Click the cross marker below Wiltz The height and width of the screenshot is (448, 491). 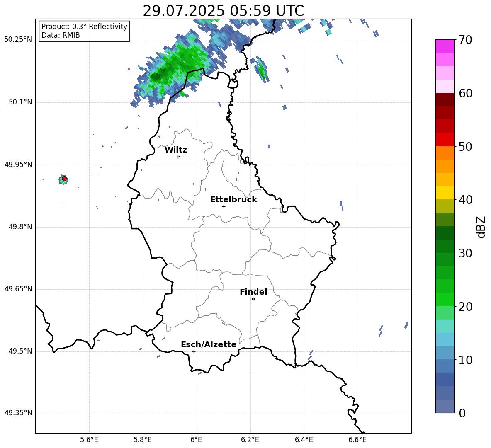coord(178,157)
